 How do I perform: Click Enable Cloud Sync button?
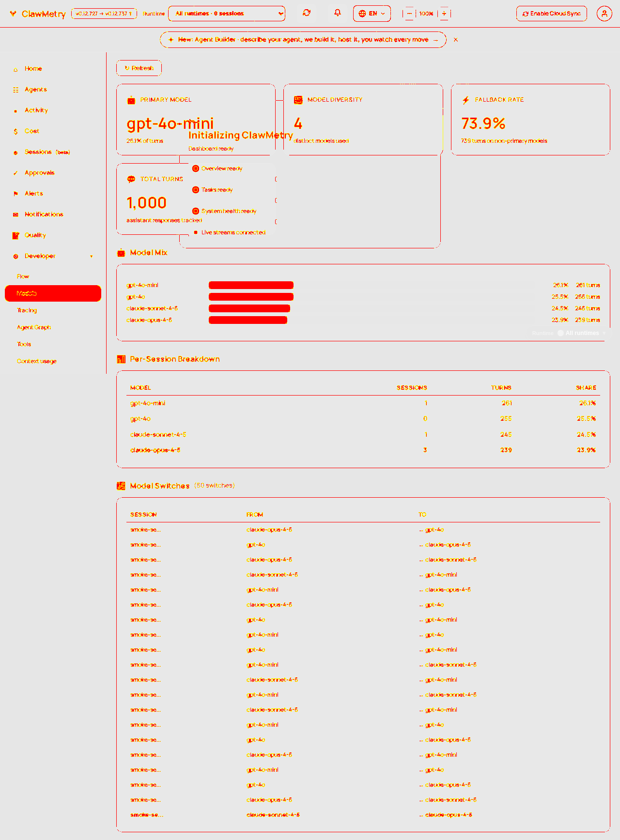(552, 14)
